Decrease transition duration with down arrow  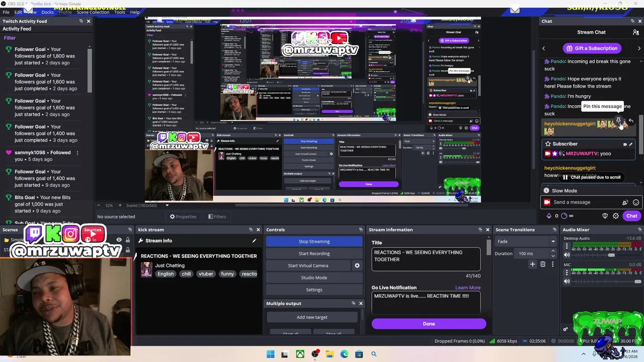[x=553, y=255]
